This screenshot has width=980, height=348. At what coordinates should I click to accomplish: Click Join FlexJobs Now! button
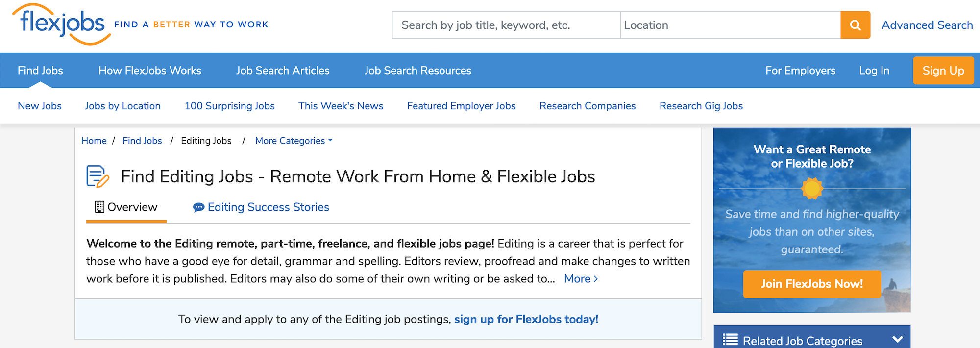point(811,284)
